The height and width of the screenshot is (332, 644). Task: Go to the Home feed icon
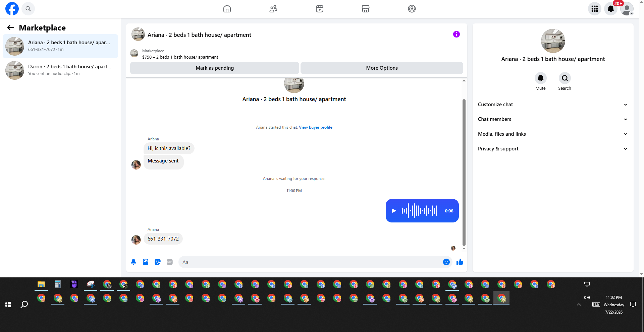[x=227, y=9]
